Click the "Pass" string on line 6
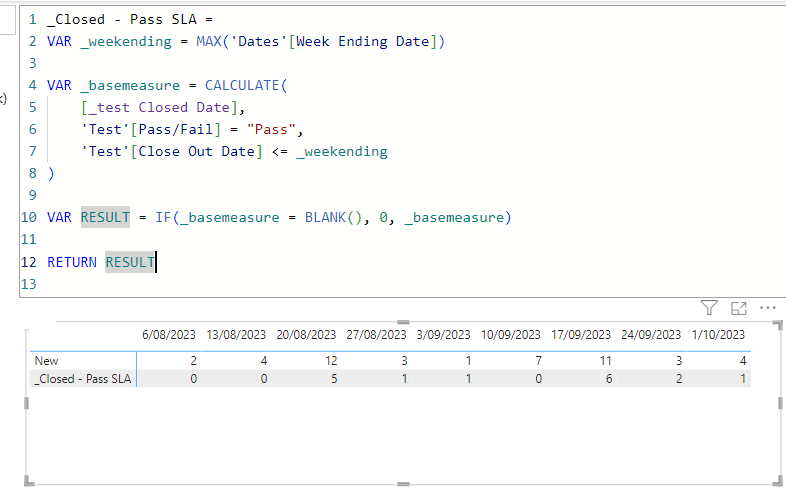Screen dimensions: 786x492 [271, 130]
